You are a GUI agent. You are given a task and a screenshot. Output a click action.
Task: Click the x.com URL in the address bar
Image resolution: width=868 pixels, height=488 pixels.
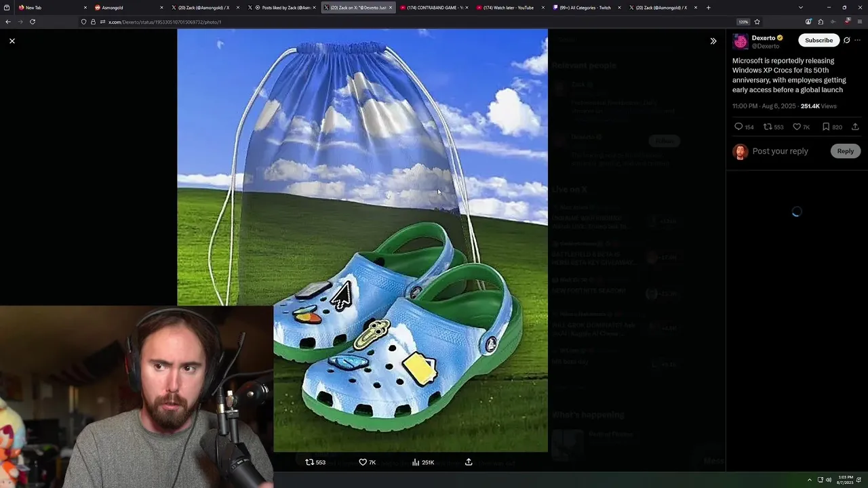[x=165, y=22]
